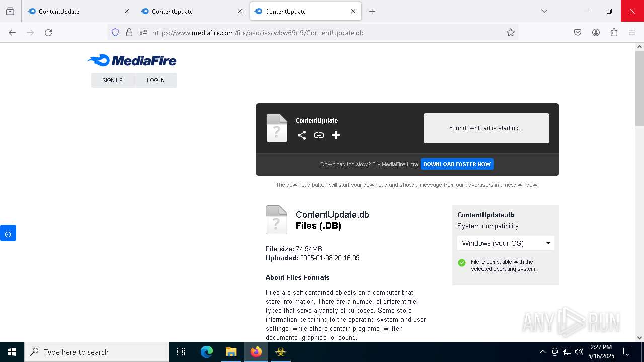Open the Windows Start menu
Screen dimensions: 644x362
12,352
